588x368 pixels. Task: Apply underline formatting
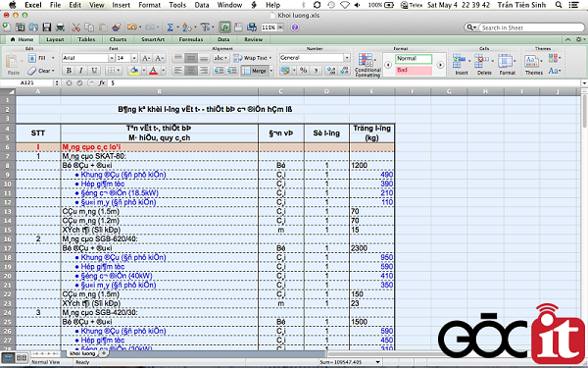click(94, 71)
